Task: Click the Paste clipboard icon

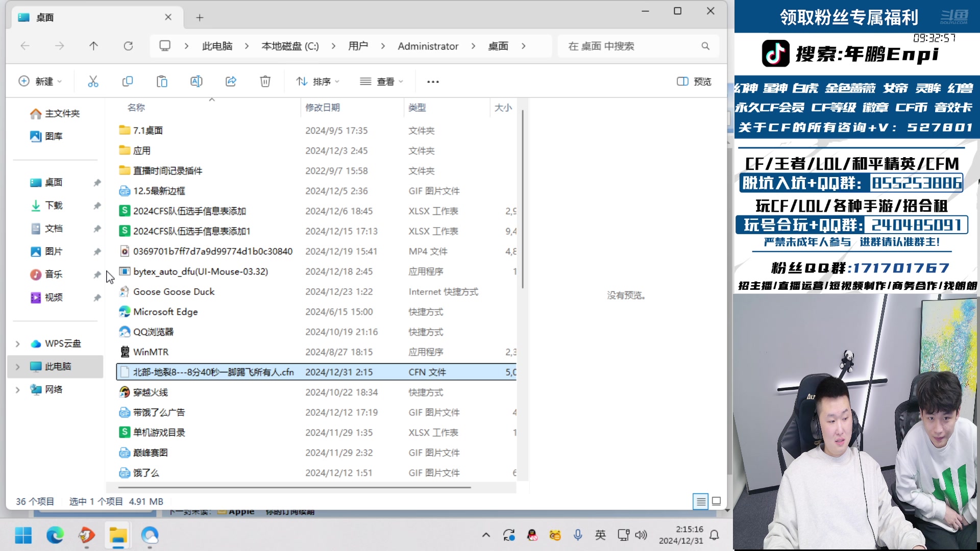Action: click(x=162, y=82)
